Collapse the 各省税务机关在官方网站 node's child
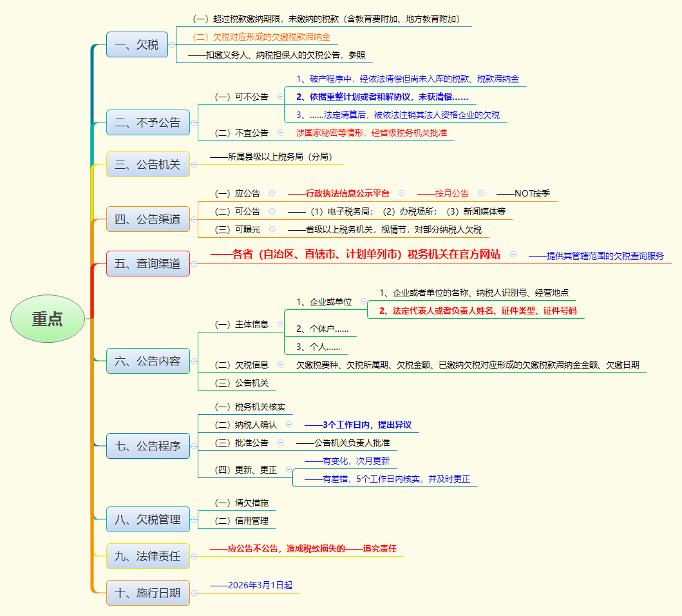 tap(513, 253)
